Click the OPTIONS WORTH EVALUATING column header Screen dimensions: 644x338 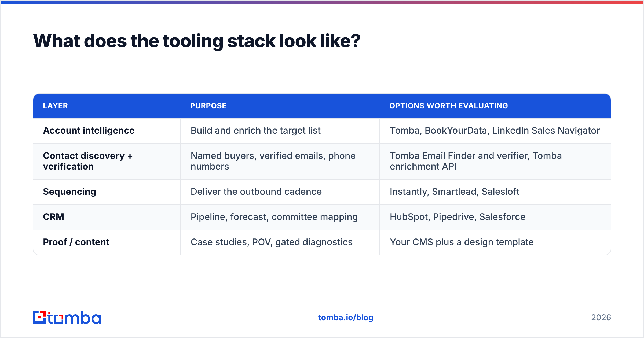pos(449,106)
